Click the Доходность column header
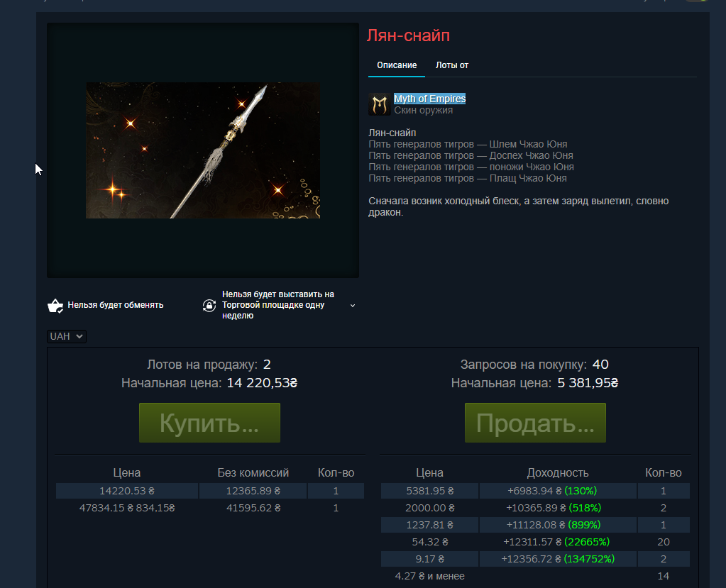 pyautogui.click(x=558, y=473)
